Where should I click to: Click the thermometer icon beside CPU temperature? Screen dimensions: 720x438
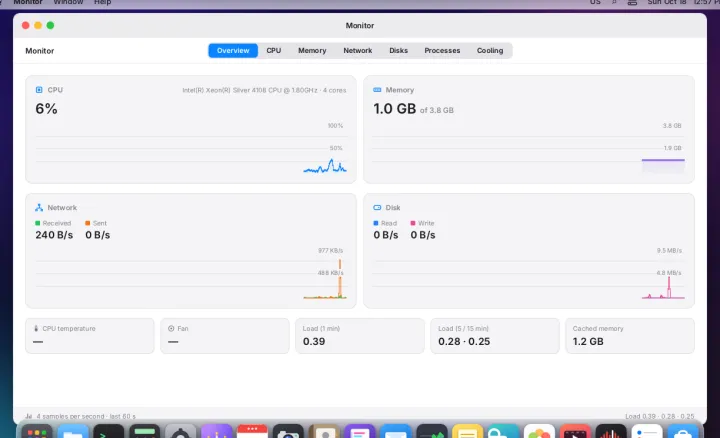point(36,329)
